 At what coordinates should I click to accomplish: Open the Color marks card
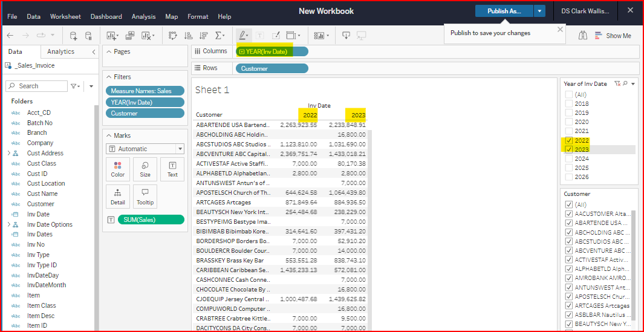(118, 169)
